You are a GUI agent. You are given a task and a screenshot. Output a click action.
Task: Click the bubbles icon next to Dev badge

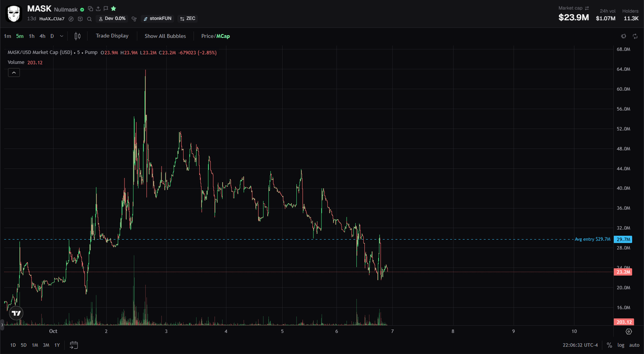(134, 19)
